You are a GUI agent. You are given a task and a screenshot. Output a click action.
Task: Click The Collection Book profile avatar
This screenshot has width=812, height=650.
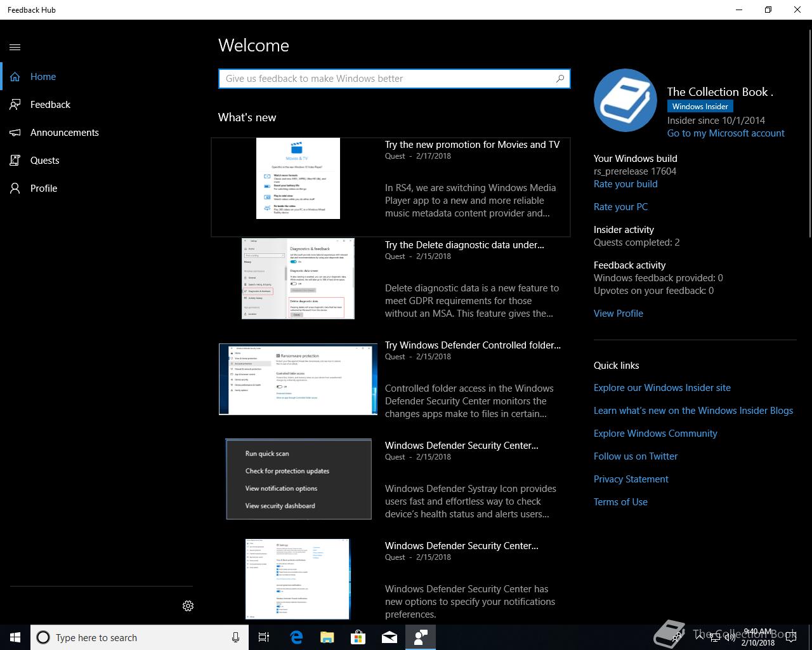625,100
